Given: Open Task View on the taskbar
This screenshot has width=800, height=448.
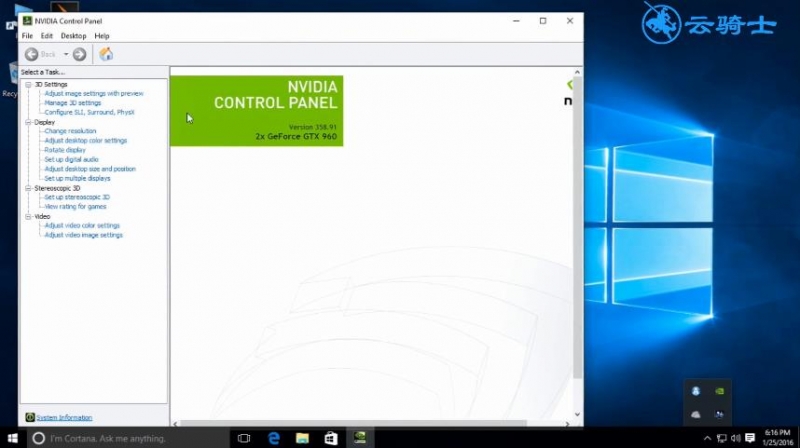Looking at the screenshot, I should coord(244,438).
